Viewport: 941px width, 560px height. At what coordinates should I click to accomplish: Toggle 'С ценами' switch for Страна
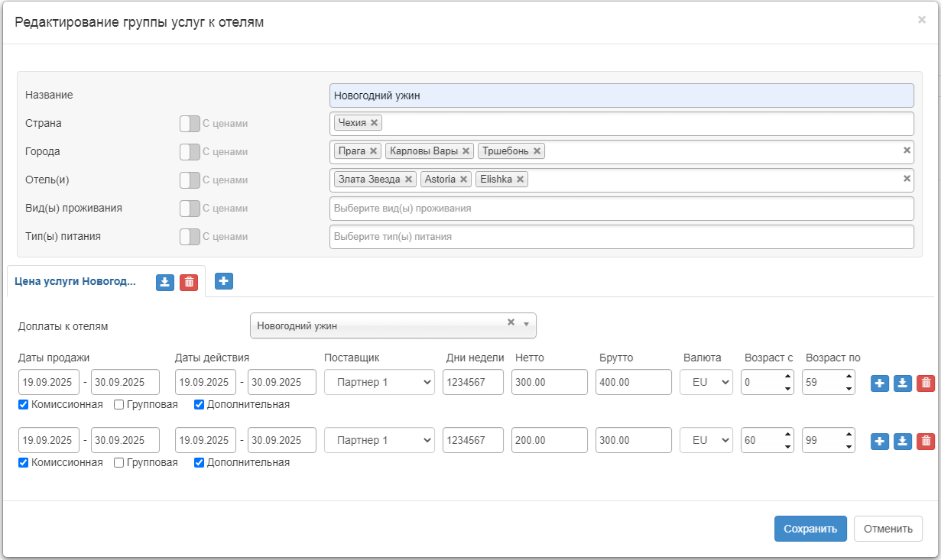(x=189, y=124)
